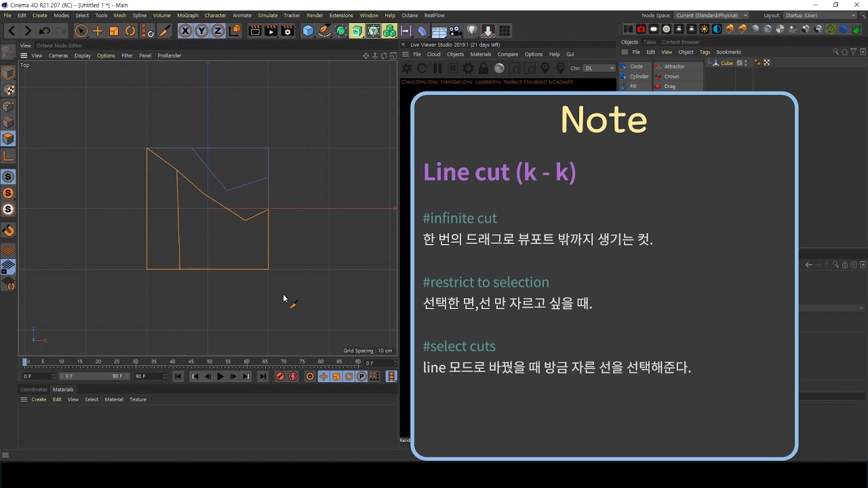Viewport: 868px width, 488px height.
Task: Click Create in the Materials panel
Action: pos(39,399)
